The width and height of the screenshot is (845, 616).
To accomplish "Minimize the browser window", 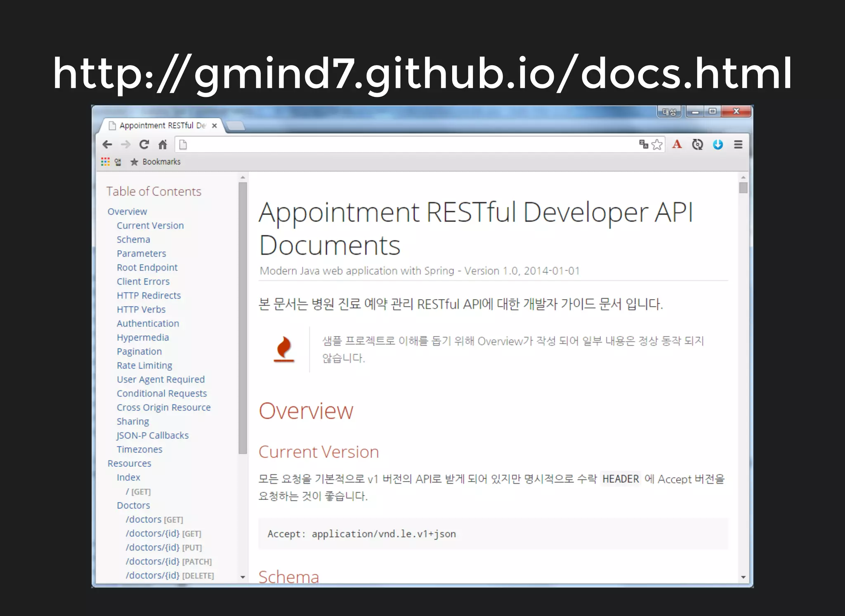I will 695,112.
